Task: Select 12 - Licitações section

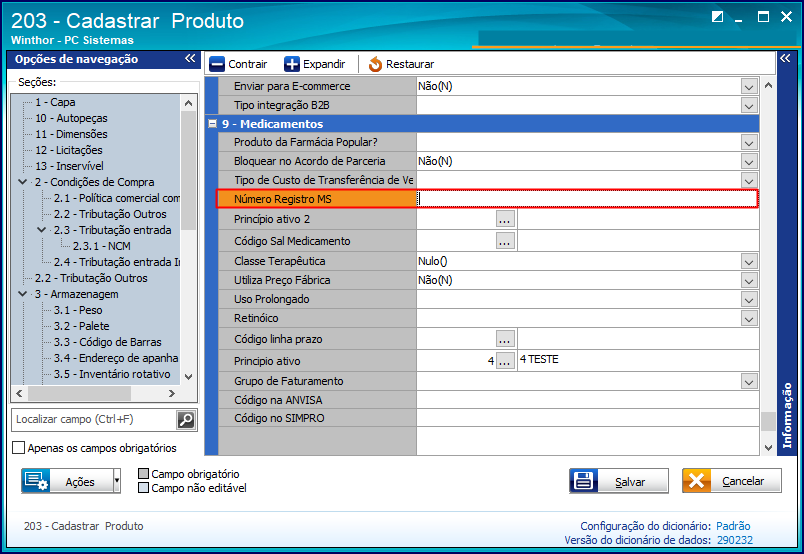Action: 69,150
